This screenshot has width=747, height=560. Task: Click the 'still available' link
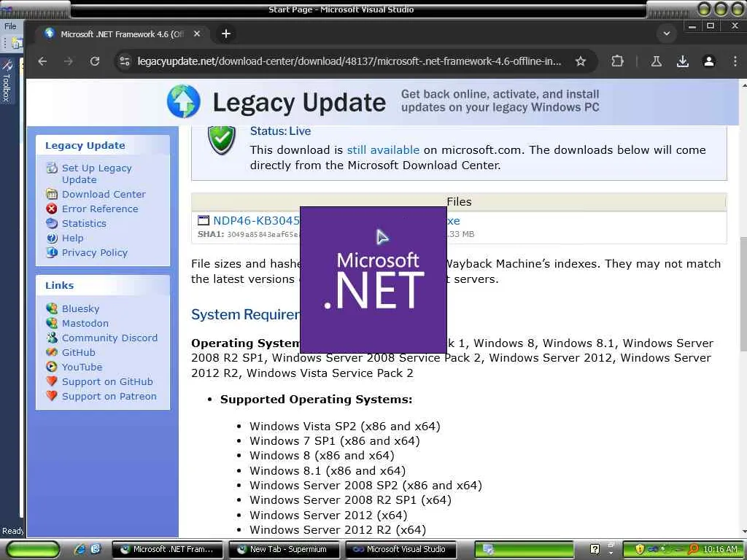coord(383,150)
